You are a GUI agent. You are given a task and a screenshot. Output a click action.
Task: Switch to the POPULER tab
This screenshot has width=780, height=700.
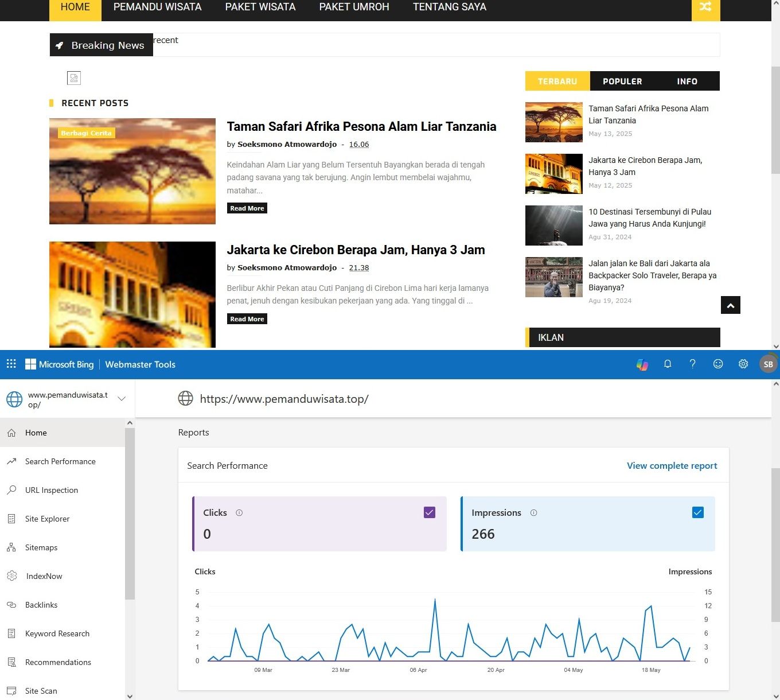[x=622, y=81]
